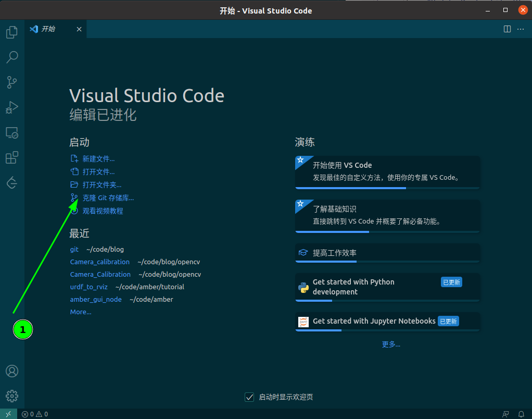
Task: Click 打开文件夹... link
Action: 102,184
